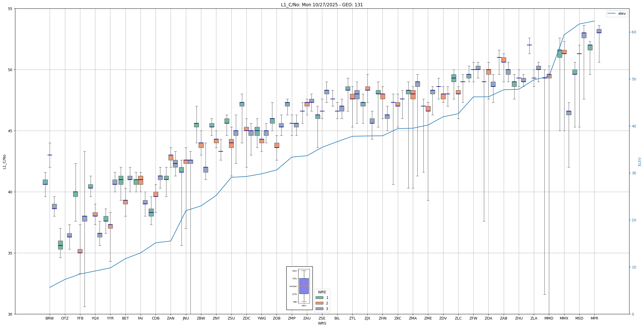Click the MMD station tick label

(549, 318)
